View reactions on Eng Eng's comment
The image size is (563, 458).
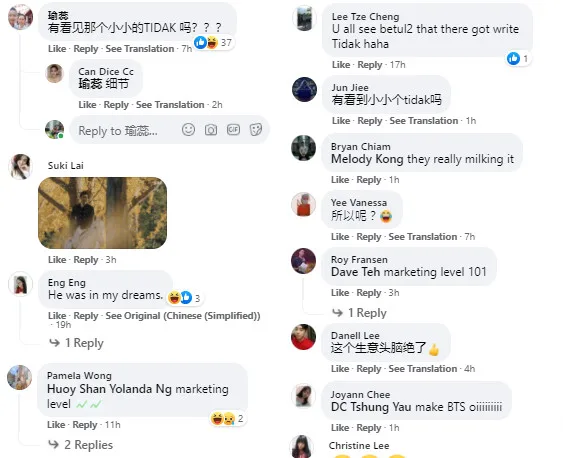click(x=185, y=298)
